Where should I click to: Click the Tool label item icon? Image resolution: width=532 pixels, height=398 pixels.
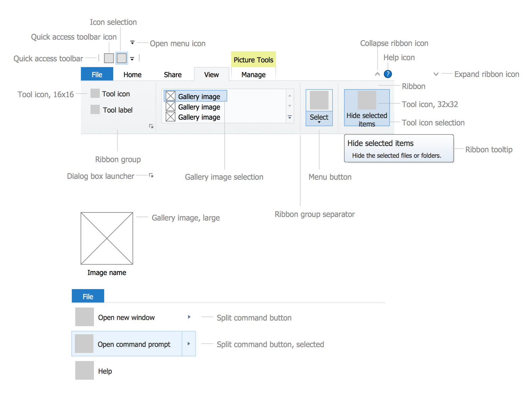95,110
